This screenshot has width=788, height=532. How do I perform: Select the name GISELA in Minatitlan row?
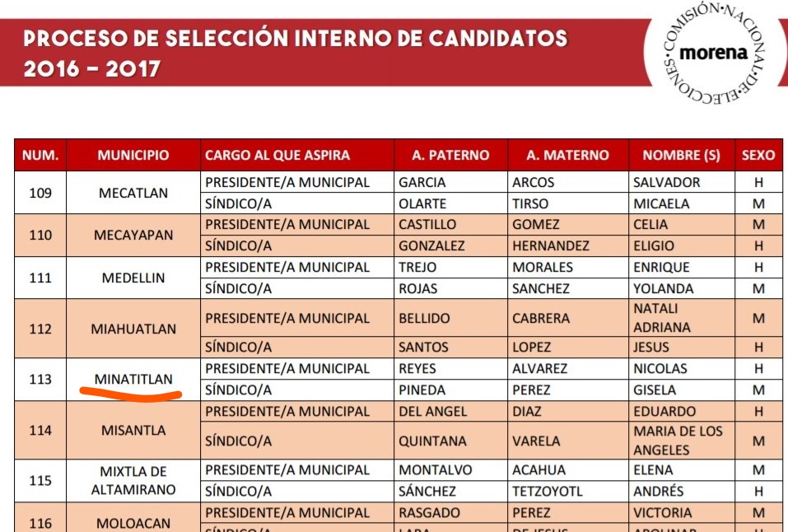pos(655,390)
